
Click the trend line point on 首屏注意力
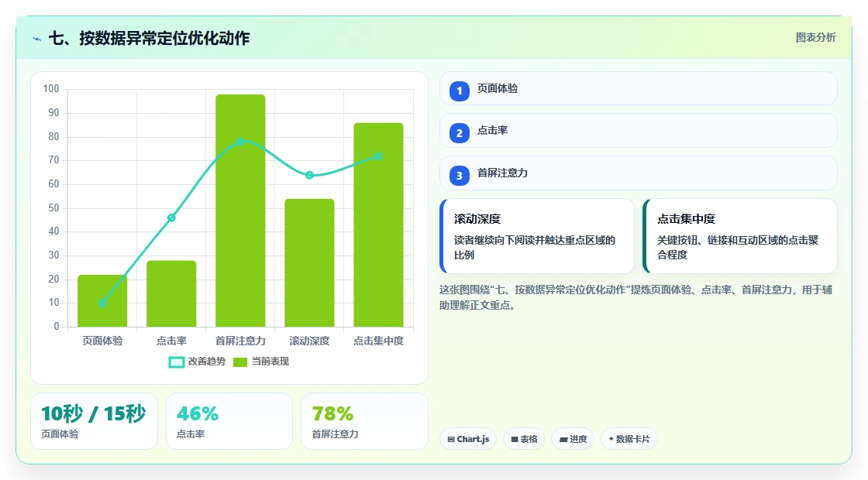240,142
